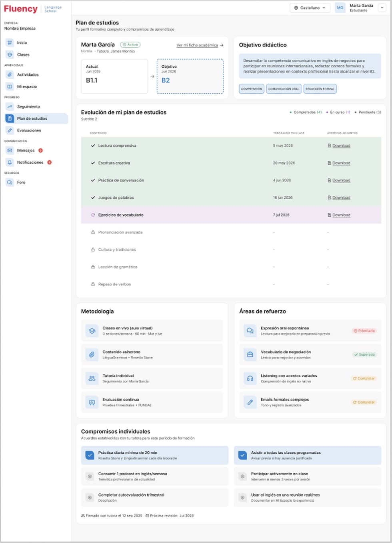
Task: Click the Superado status badge
Action: point(364,354)
